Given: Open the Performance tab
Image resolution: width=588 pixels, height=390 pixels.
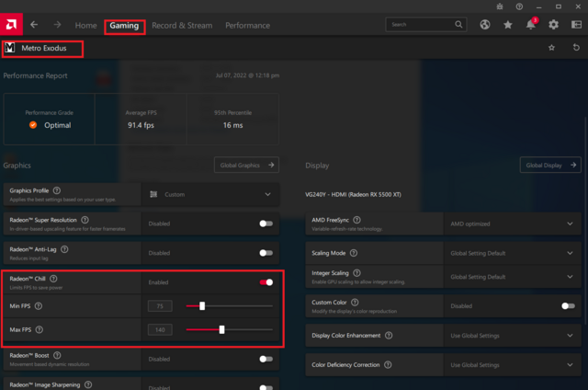Looking at the screenshot, I should pos(247,26).
